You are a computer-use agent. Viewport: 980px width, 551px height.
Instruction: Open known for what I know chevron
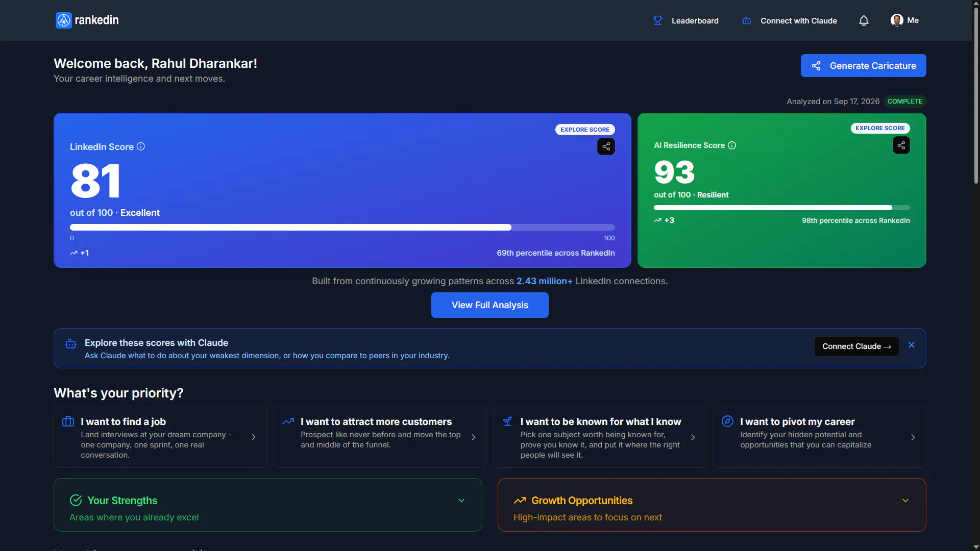(693, 437)
